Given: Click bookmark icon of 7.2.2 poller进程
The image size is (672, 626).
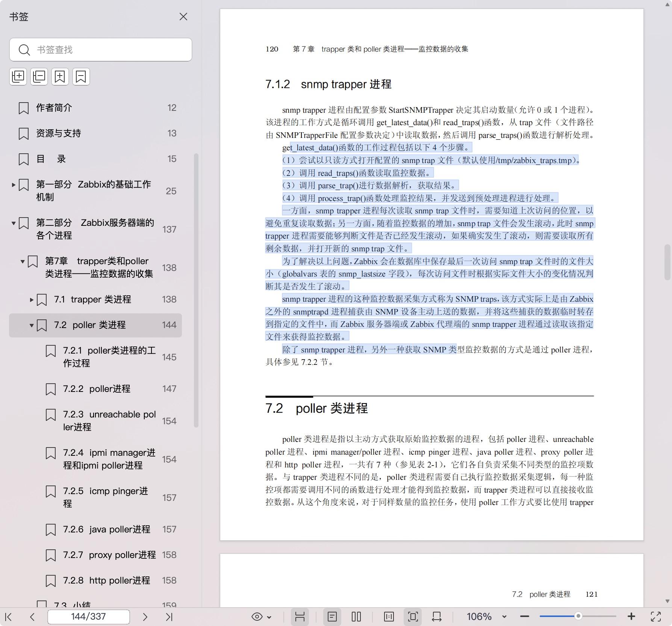Looking at the screenshot, I should [51, 389].
